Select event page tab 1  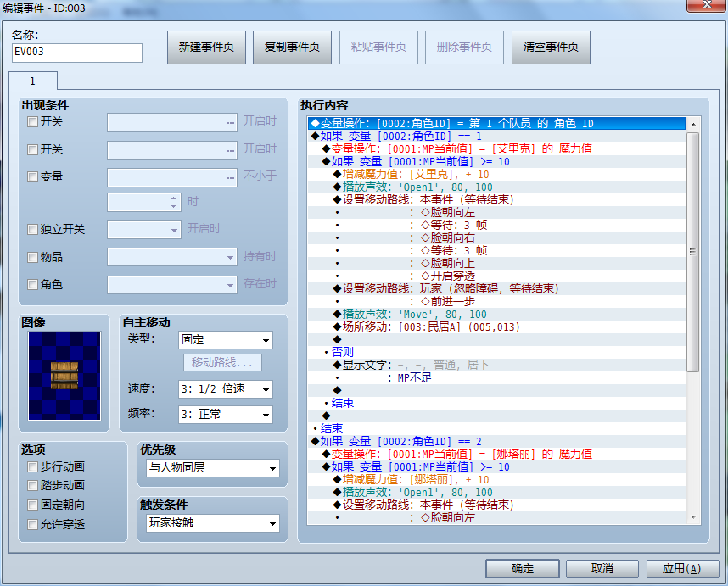tap(33, 81)
